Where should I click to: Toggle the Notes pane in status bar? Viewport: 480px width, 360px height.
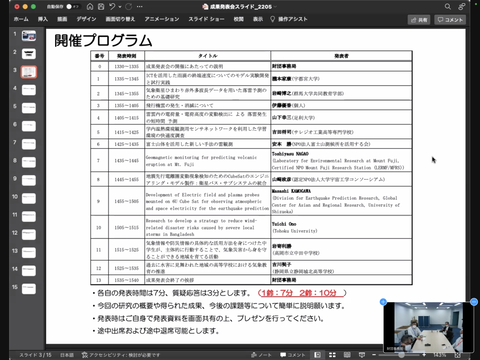tap(261, 355)
